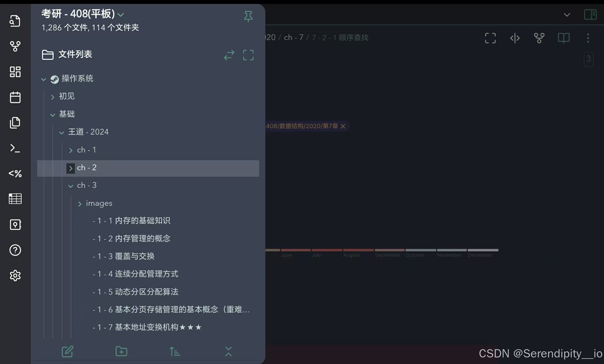Collapse the 王道 - 2024 folder
This screenshot has width=604, height=364.
(62, 132)
